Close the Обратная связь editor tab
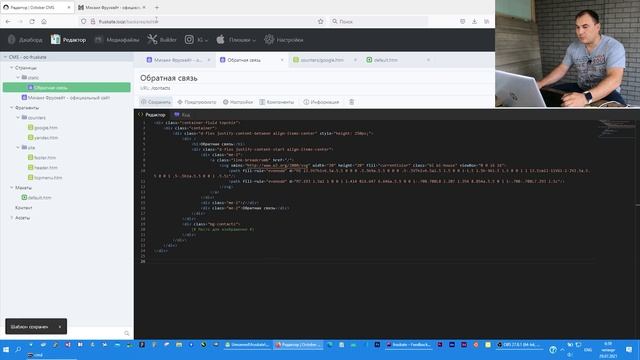This screenshot has height=360, width=640. 282,60
